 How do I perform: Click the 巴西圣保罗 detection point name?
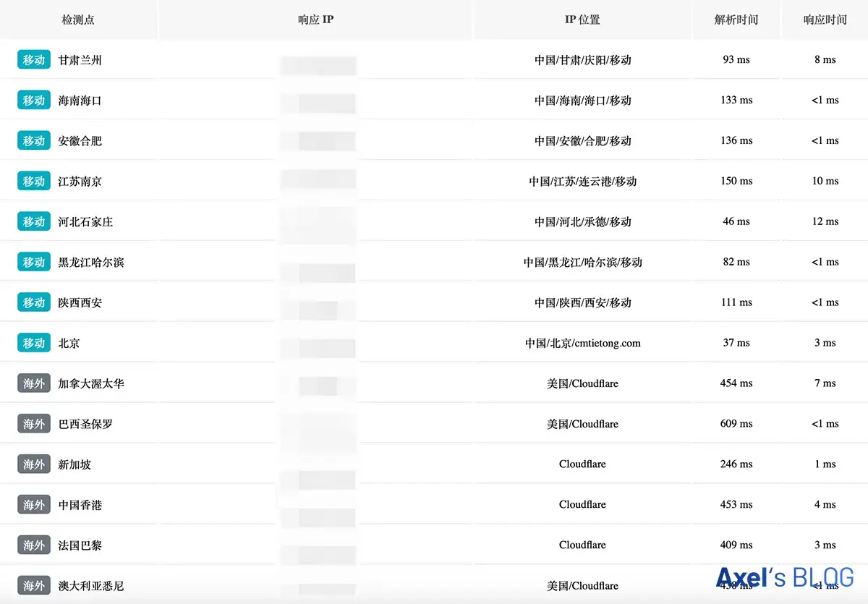85,424
